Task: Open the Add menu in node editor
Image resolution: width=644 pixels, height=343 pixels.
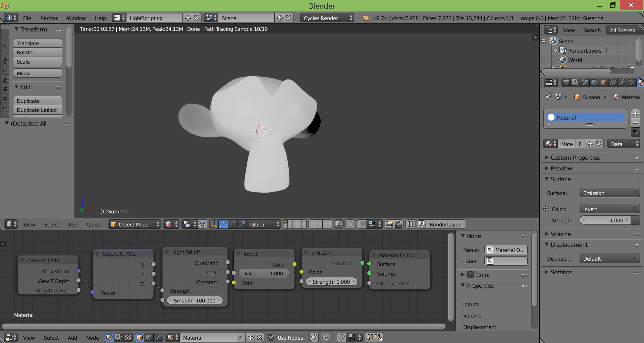Action: (x=72, y=338)
